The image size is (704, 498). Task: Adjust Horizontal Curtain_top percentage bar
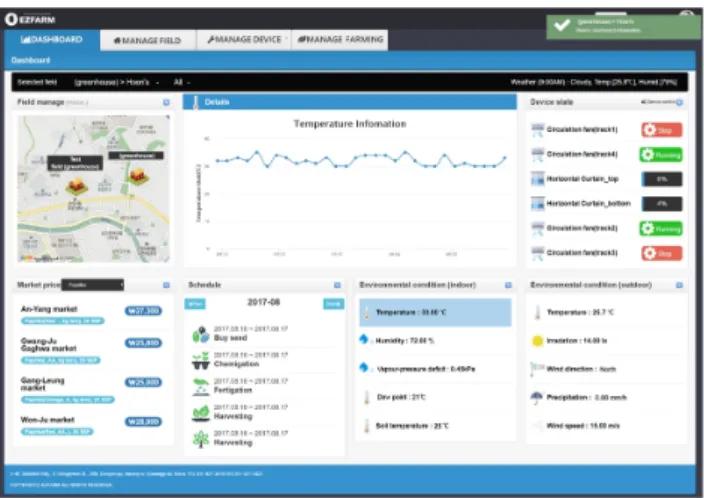point(662,179)
